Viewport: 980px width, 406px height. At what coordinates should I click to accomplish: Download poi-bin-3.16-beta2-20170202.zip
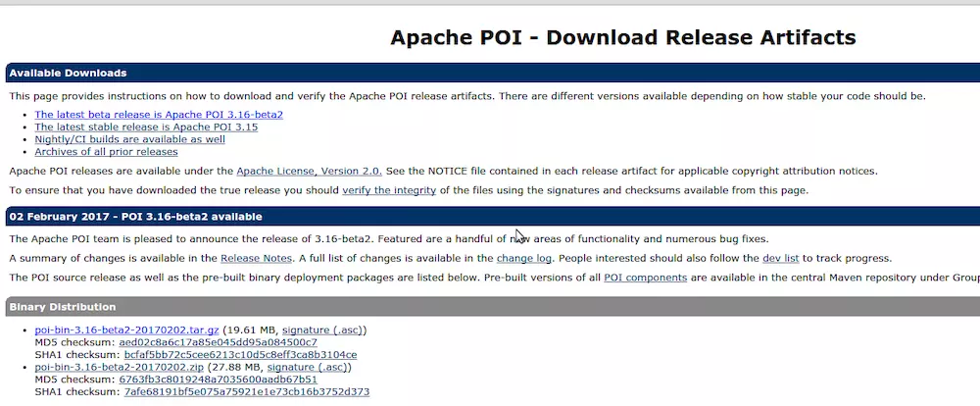[120, 367]
